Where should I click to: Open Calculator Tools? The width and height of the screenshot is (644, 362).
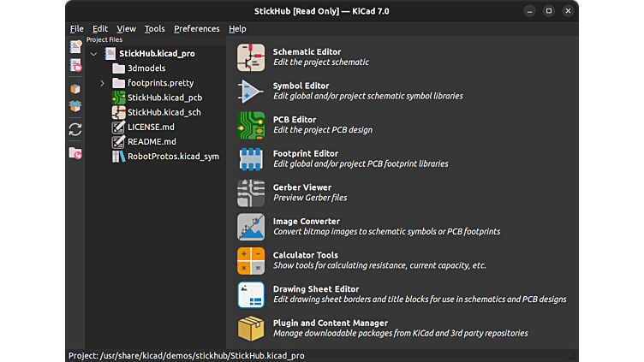pyautogui.click(x=251, y=260)
